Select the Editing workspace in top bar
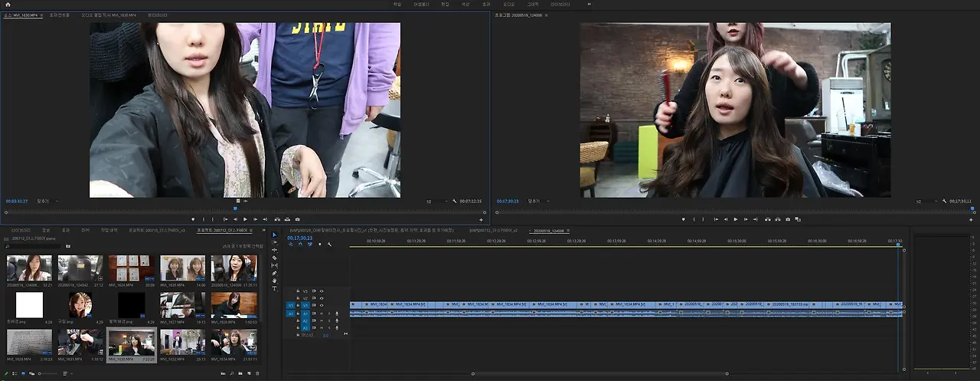 click(445, 4)
